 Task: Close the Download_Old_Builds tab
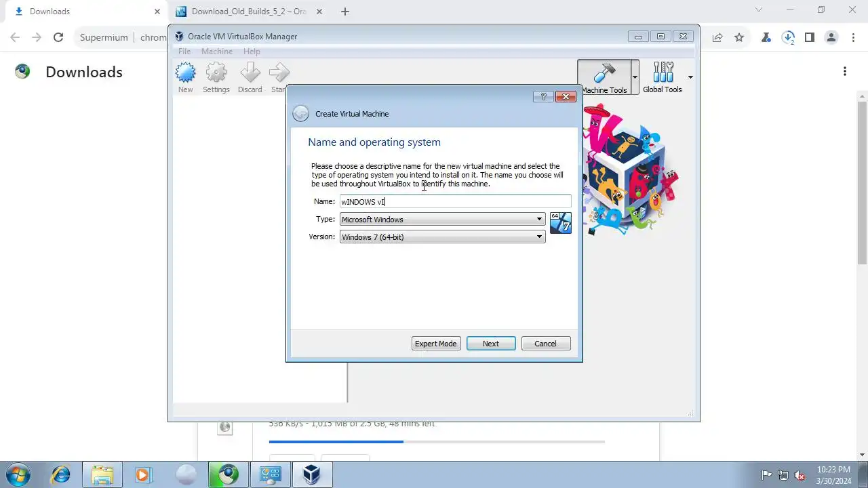[319, 12]
